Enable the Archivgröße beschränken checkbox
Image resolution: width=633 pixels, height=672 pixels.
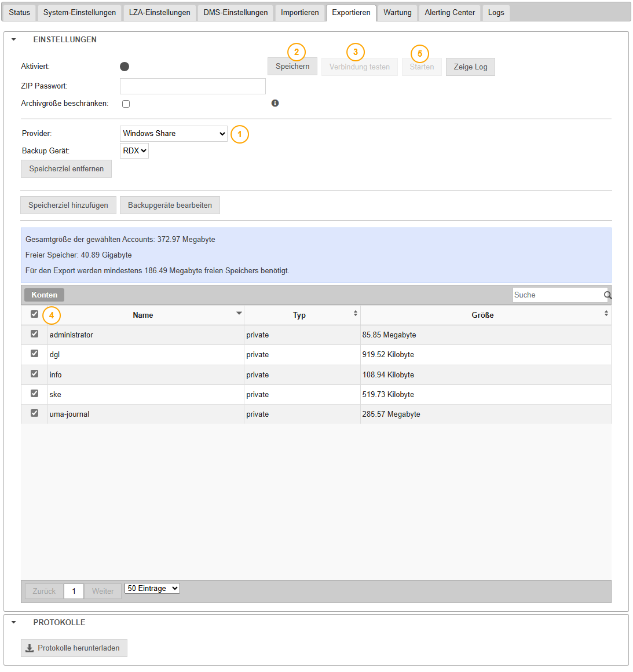tap(126, 104)
